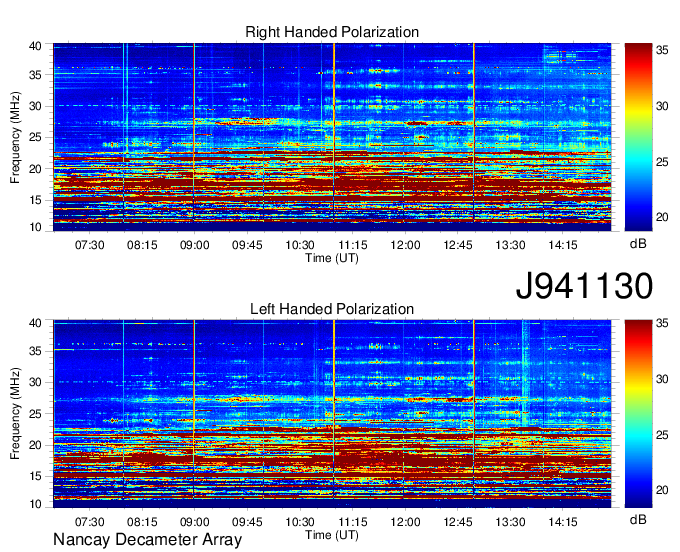The image size is (680, 552).
Task: Click "Time (UT)" label under Left Handed plot
Action: 332,535
